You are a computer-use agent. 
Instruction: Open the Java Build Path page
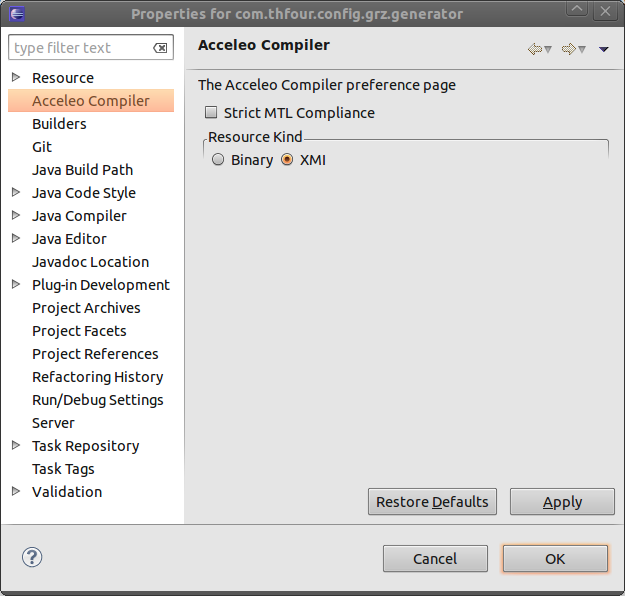point(83,170)
